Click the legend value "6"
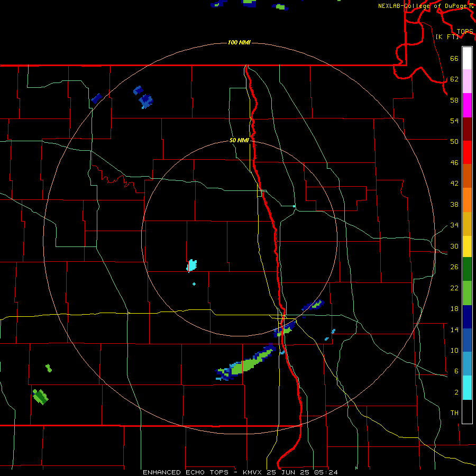 click(x=456, y=371)
